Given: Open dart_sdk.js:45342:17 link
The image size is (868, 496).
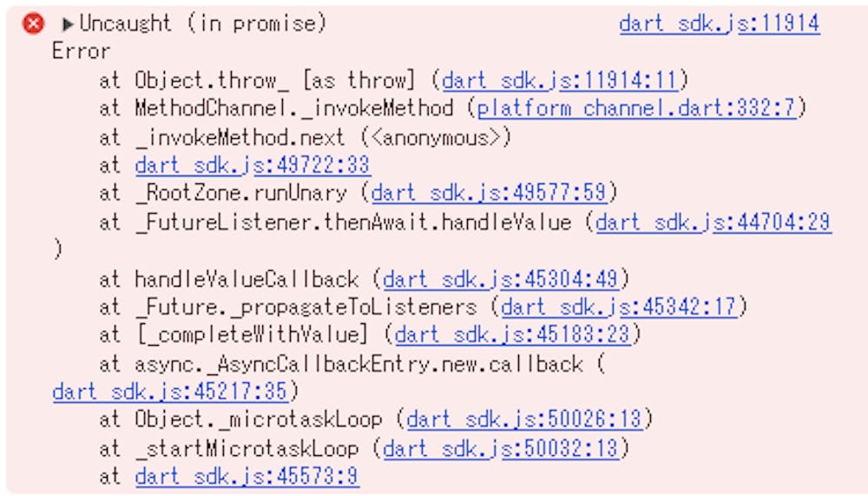Looking at the screenshot, I should pos(619,307).
